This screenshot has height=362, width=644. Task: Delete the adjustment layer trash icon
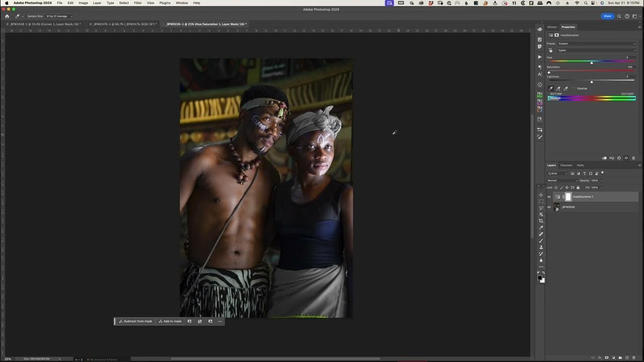coord(633,158)
